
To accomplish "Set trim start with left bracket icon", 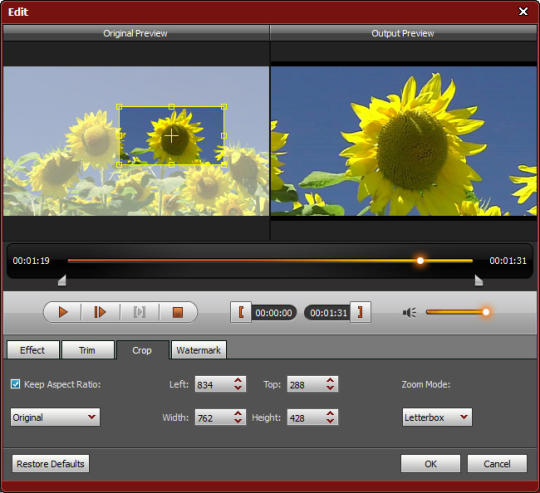I will [241, 312].
